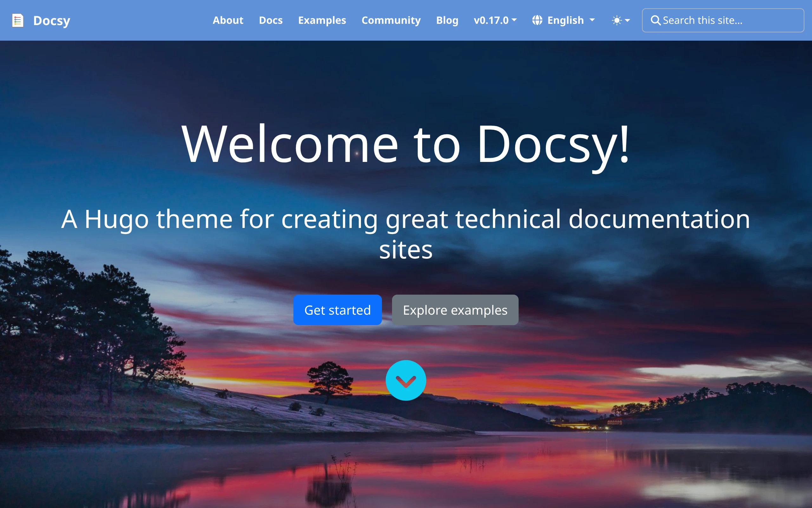Open the About page
This screenshot has width=812, height=508.
(x=228, y=20)
